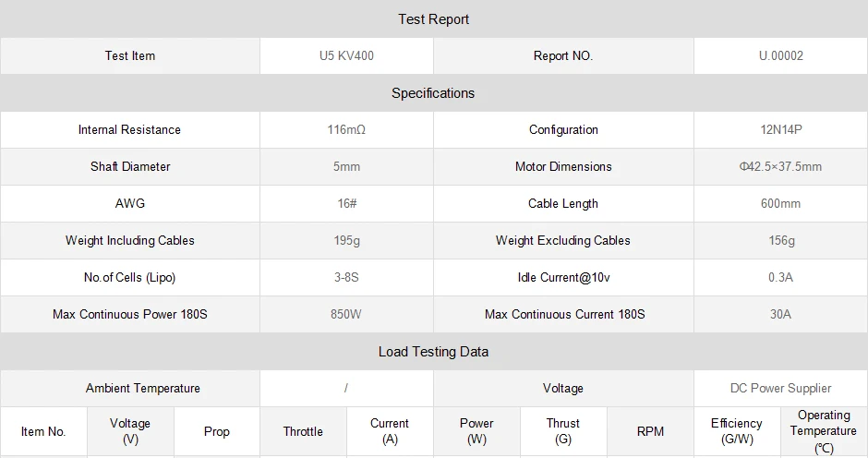Select the Idle Current@10v label
The width and height of the screenshot is (868, 458).
[x=563, y=277]
